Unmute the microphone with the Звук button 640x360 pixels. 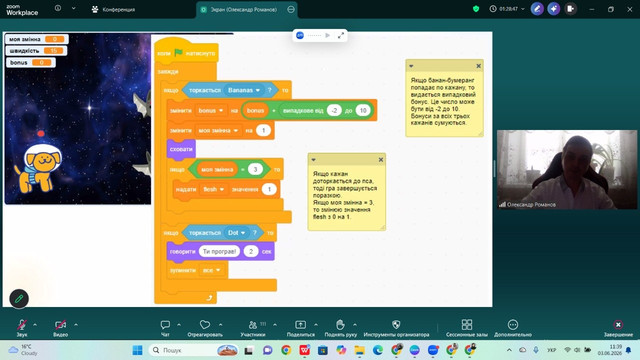click(x=22, y=328)
